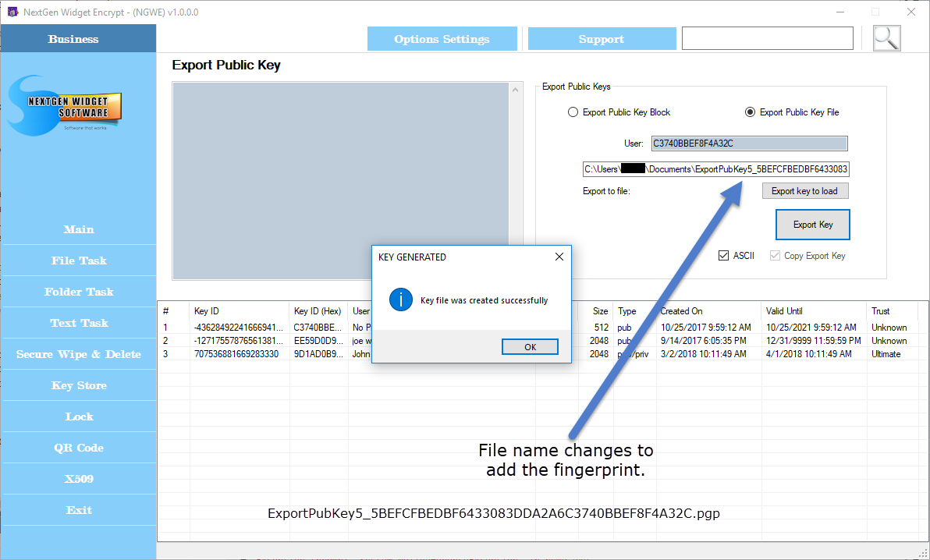Select key row 707536881669283330

(x=236, y=354)
